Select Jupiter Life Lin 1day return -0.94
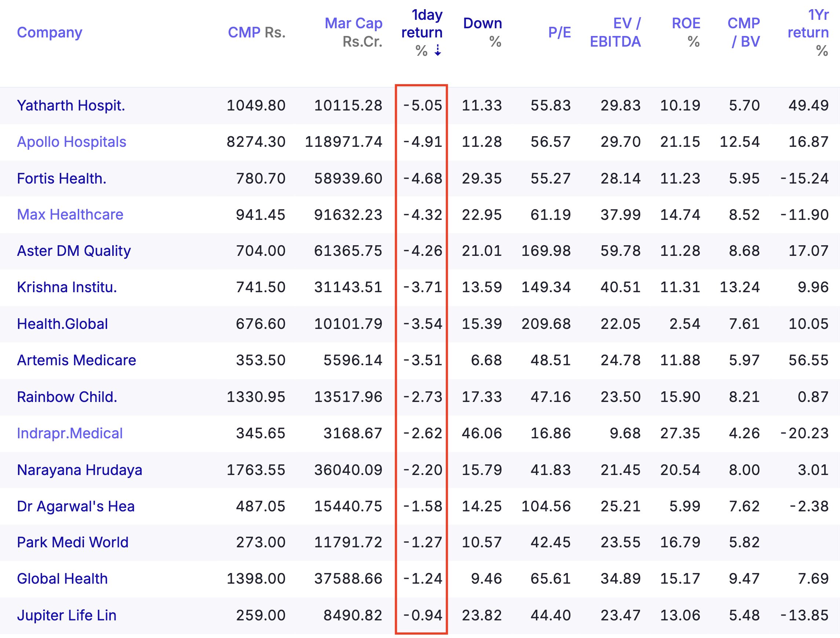Screen dimensions: 840x638 423,615
